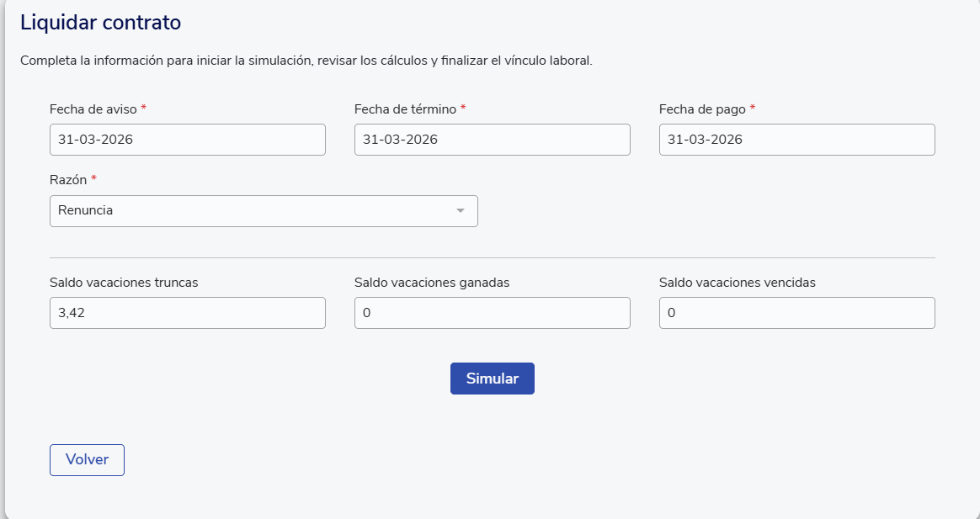Click the horizontal divider below Razón

pos(492,257)
